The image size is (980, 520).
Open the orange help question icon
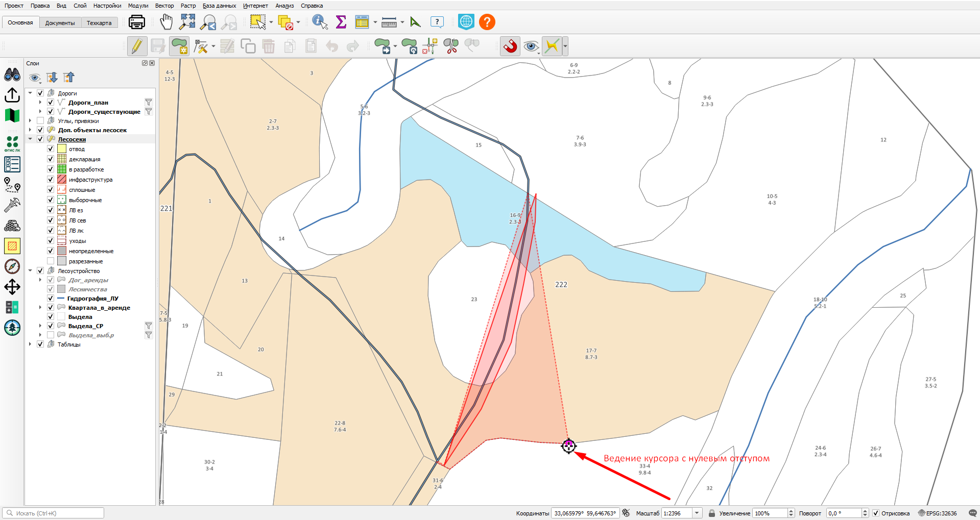(487, 22)
